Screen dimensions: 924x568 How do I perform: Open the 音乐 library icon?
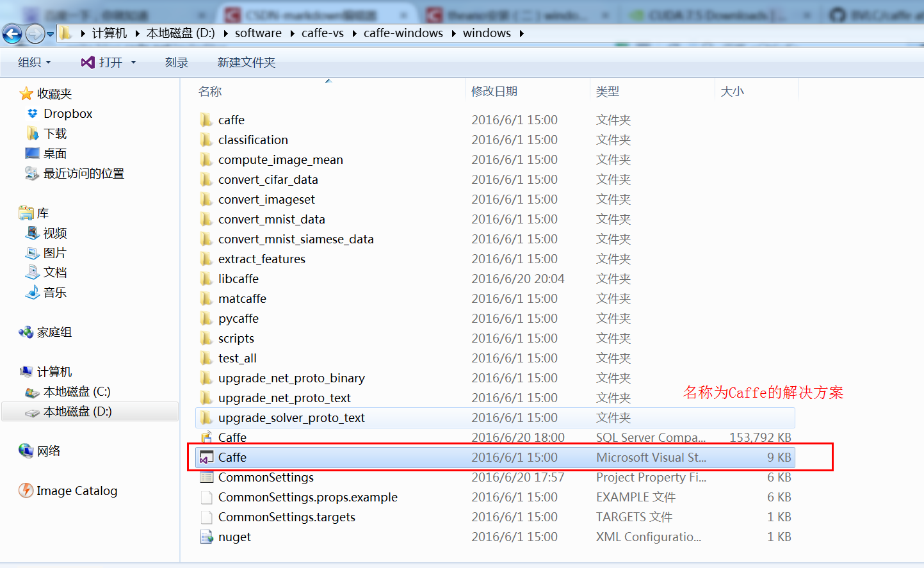pyautogui.click(x=33, y=292)
